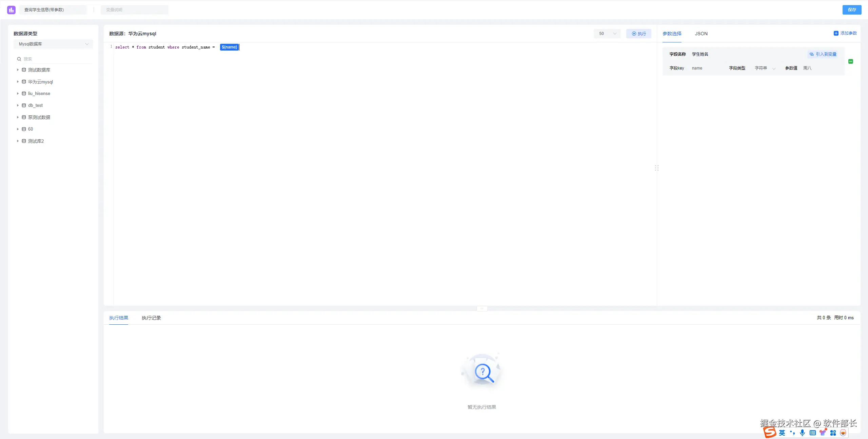Click the 变量说明 description input field
The image size is (868, 439).
point(134,10)
